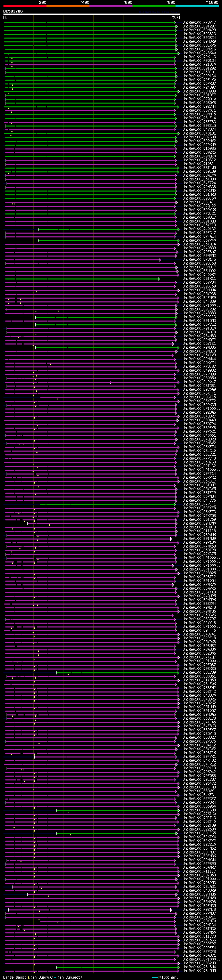
Task: Open hit UniRef100_A7QVT7
Action: click(199, 23)
